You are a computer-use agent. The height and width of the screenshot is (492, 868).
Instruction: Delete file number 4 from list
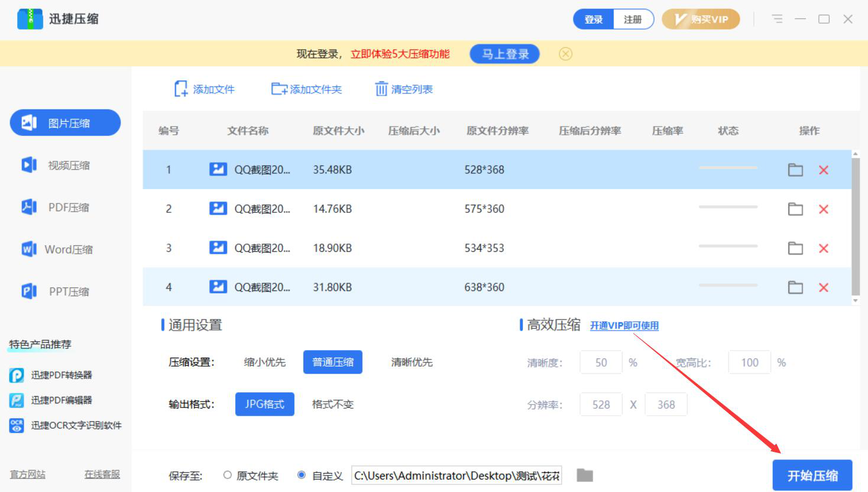[823, 287]
